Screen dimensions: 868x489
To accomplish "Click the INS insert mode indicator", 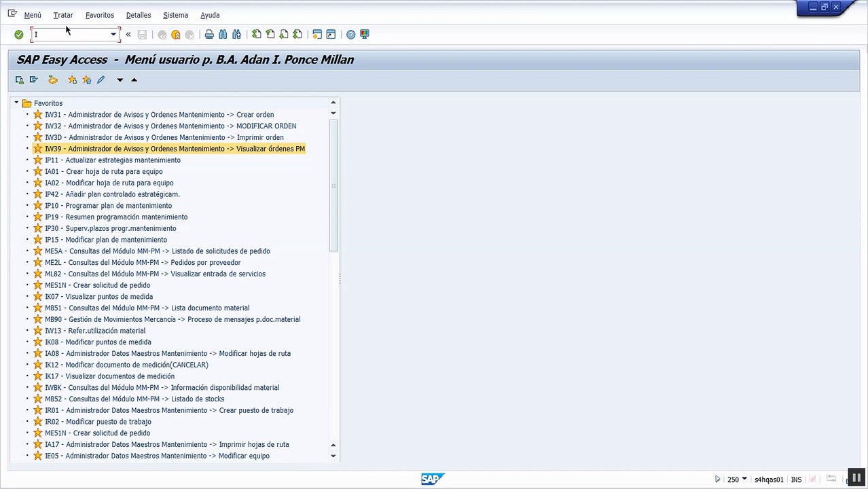I will click(x=796, y=479).
